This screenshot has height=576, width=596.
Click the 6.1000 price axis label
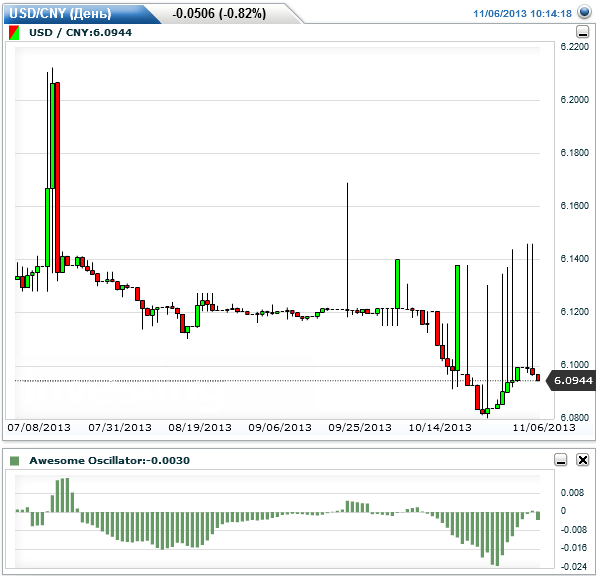[574, 365]
